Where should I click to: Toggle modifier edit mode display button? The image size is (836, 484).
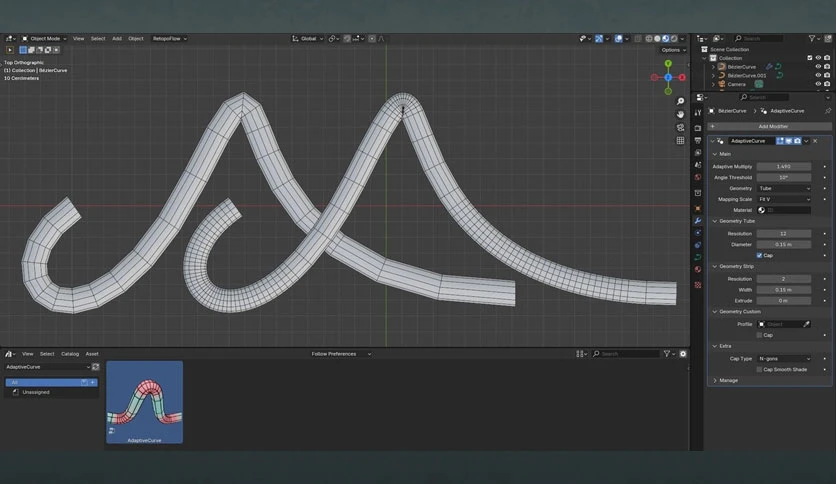coord(780,141)
